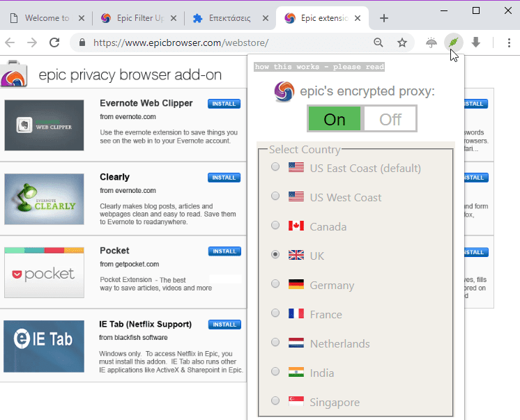Click the Epic logo beside encrypted proxy heading
520x420 pixels.
click(284, 91)
